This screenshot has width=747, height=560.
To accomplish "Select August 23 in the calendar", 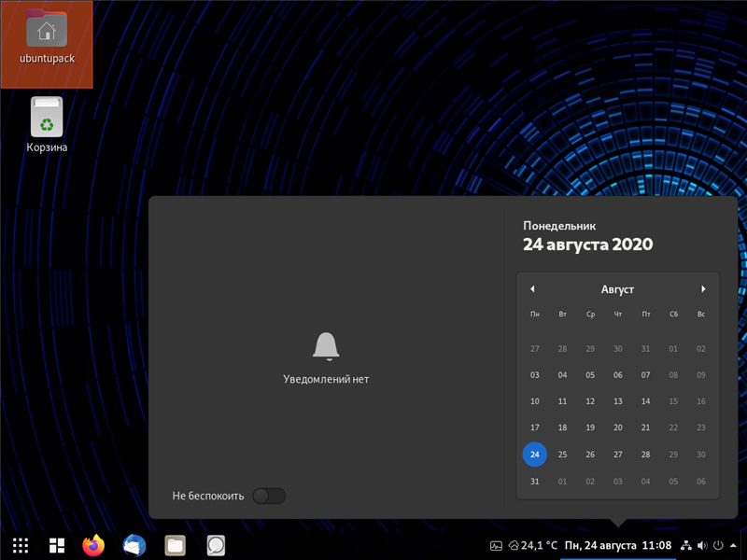I will (701, 427).
